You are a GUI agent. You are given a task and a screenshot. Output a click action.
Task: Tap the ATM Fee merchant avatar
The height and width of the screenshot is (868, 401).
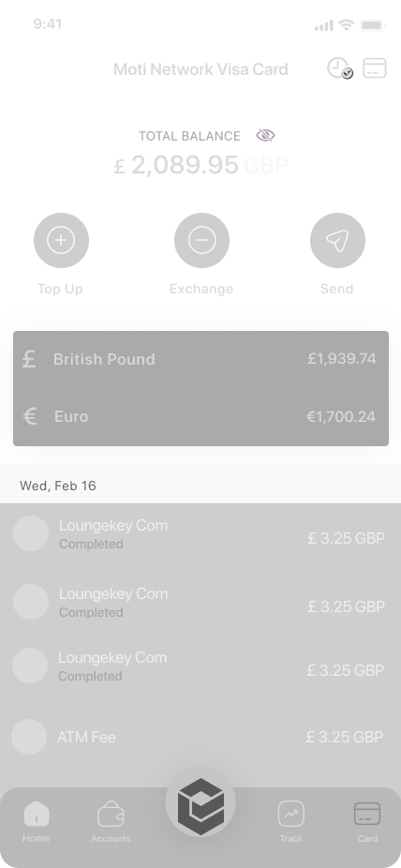tap(29, 737)
